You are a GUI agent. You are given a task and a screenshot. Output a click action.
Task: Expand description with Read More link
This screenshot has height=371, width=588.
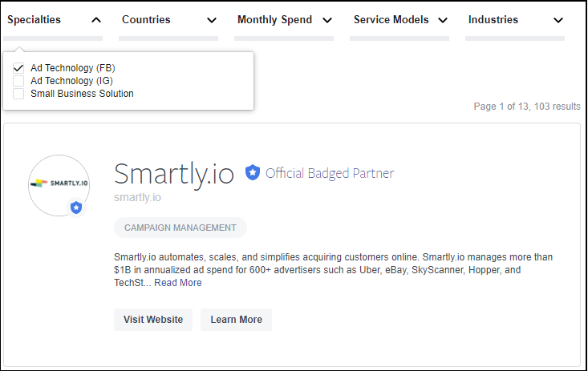pos(178,283)
